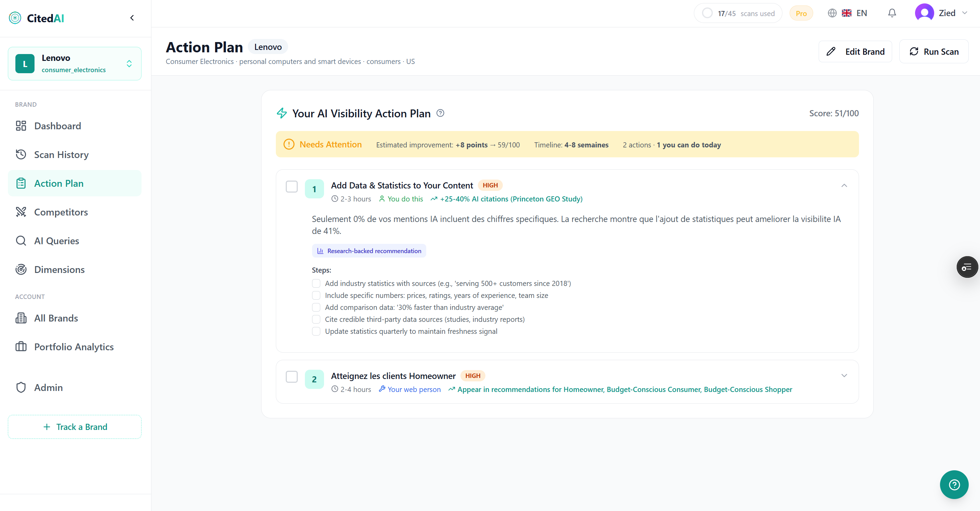Collapse the Add Data & Statistics action card

click(x=844, y=185)
